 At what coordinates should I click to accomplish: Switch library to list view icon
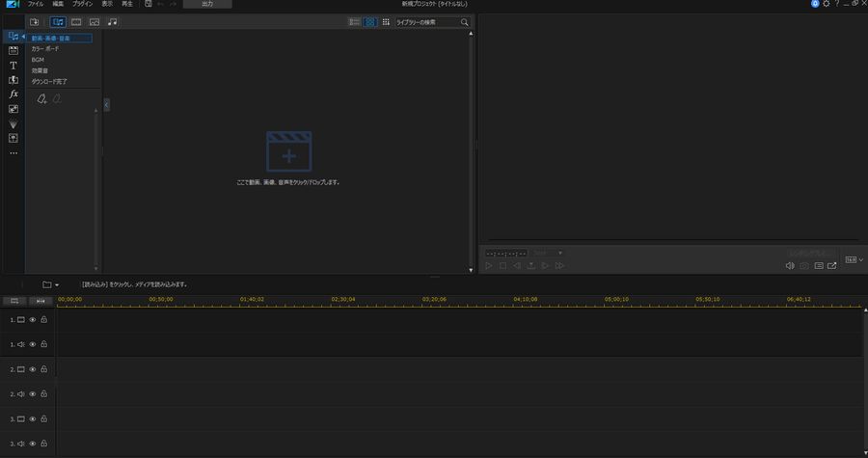[354, 21]
